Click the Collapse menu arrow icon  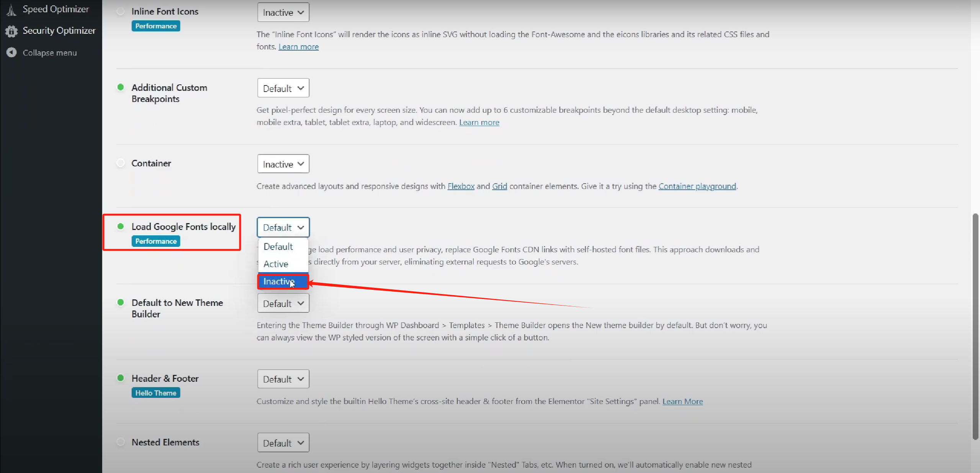coord(11,53)
